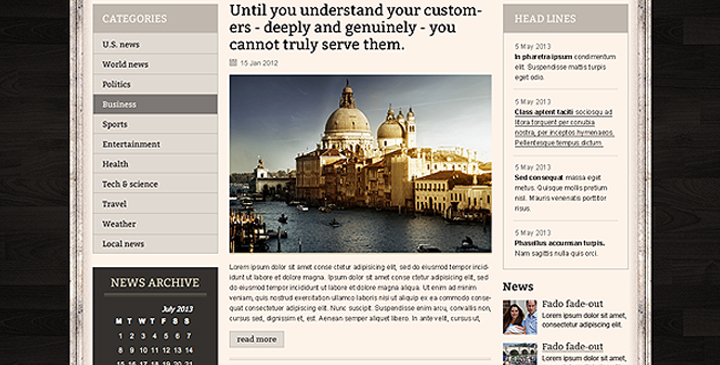The width and height of the screenshot is (720, 365).
Task: Select day 10 in the news archive calendar
Action: click(143, 350)
